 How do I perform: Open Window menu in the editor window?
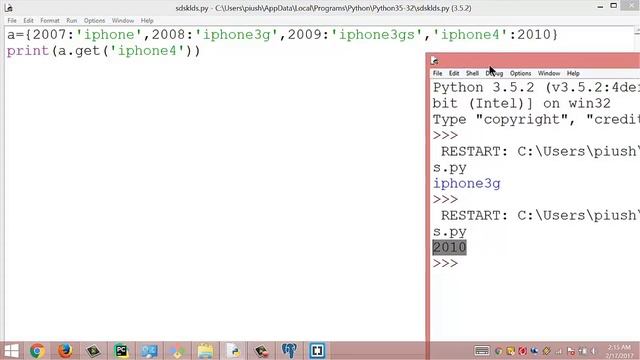pos(123,20)
